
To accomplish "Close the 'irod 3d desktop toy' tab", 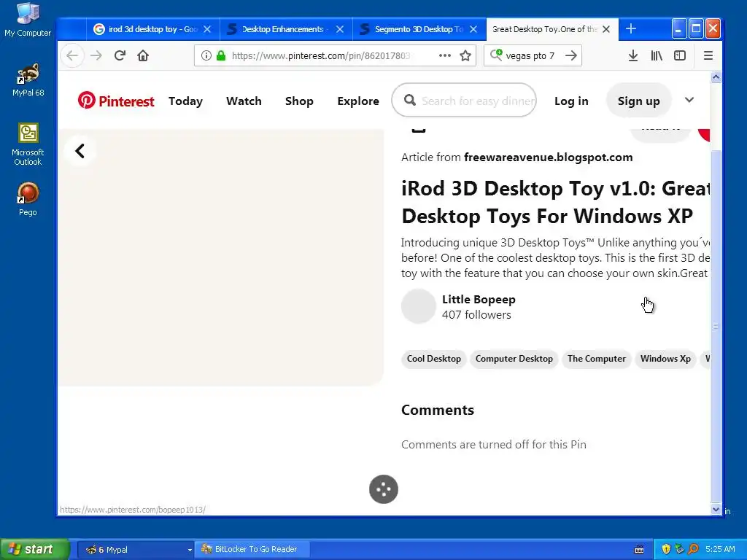I will pos(207,29).
